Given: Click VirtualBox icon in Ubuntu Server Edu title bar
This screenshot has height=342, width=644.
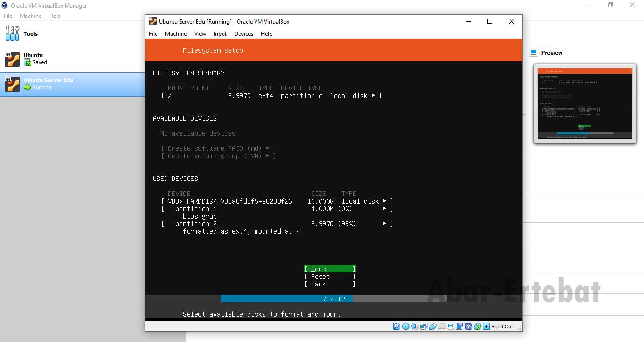Looking at the screenshot, I should [x=153, y=21].
